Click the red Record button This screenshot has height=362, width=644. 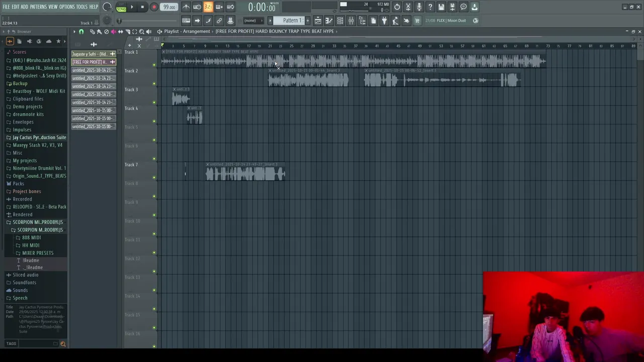coord(154,7)
